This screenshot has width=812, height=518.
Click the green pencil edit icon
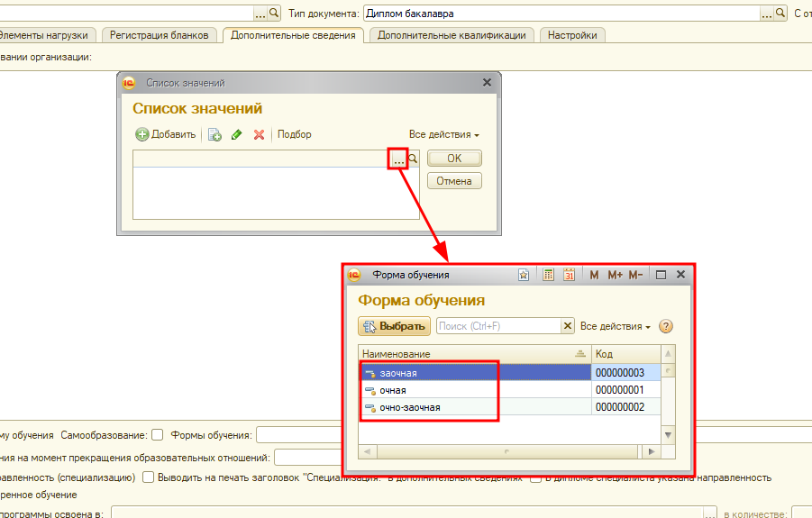(237, 134)
